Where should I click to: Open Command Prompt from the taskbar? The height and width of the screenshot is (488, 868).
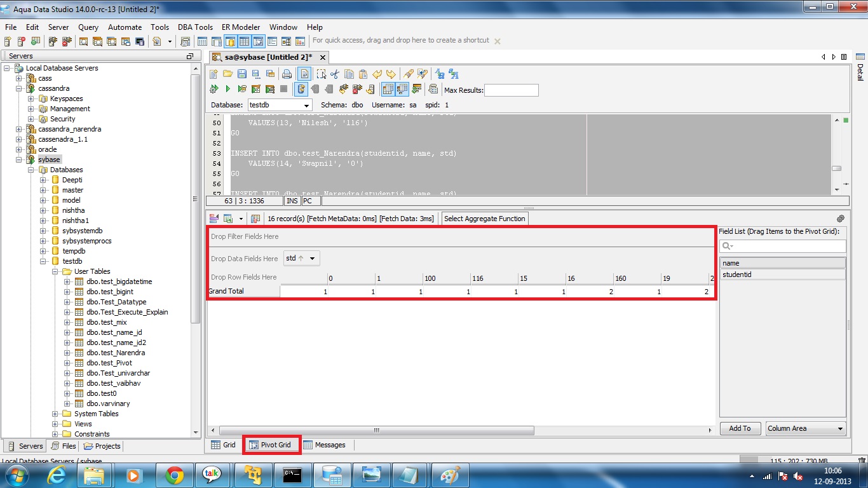coord(293,475)
